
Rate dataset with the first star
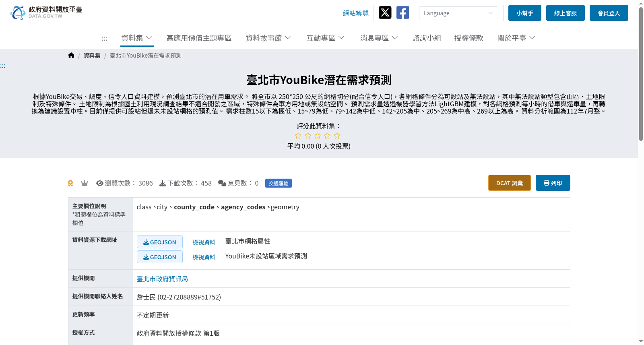tap(298, 136)
